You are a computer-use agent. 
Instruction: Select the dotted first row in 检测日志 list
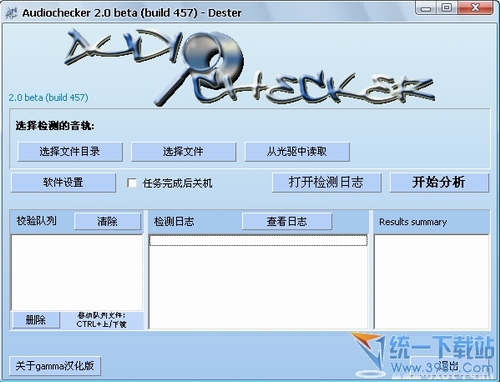[258, 240]
